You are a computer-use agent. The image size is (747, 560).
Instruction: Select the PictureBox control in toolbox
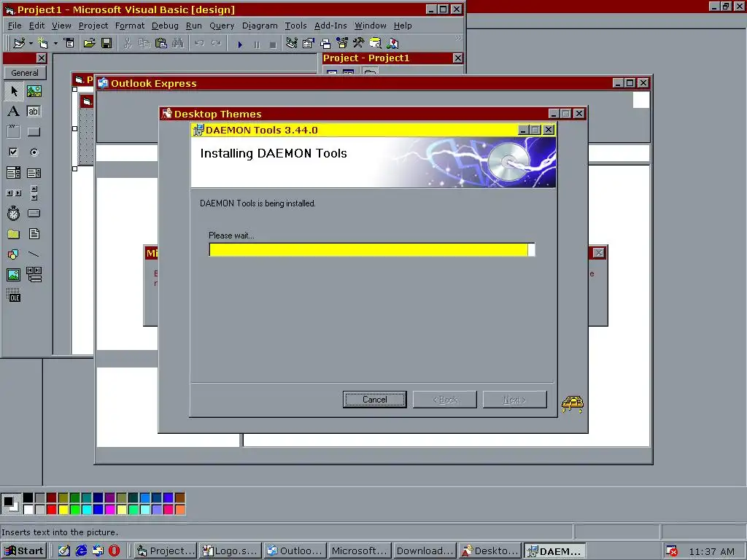pyautogui.click(x=34, y=91)
